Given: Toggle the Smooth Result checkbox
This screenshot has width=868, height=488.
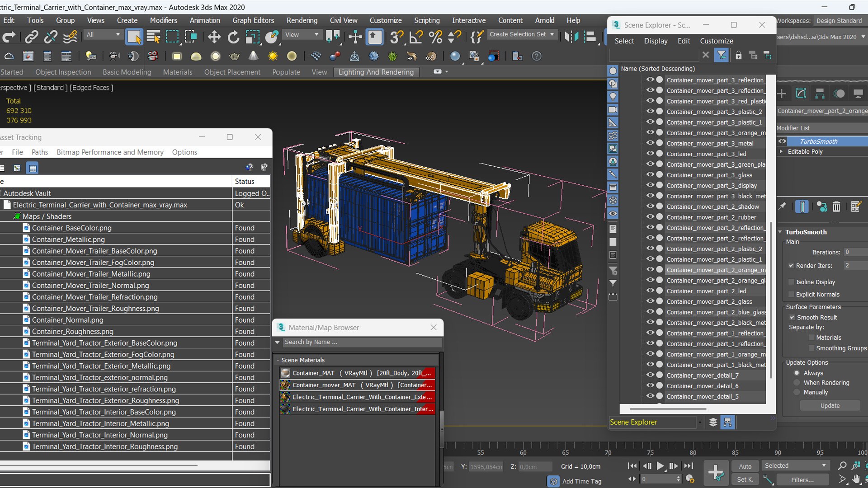Looking at the screenshot, I should point(792,318).
